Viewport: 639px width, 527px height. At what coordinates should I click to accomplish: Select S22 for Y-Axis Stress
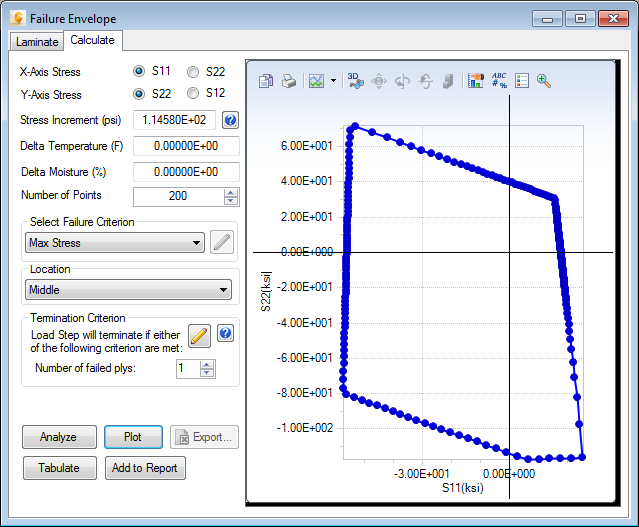pyautogui.click(x=139, y=94)
